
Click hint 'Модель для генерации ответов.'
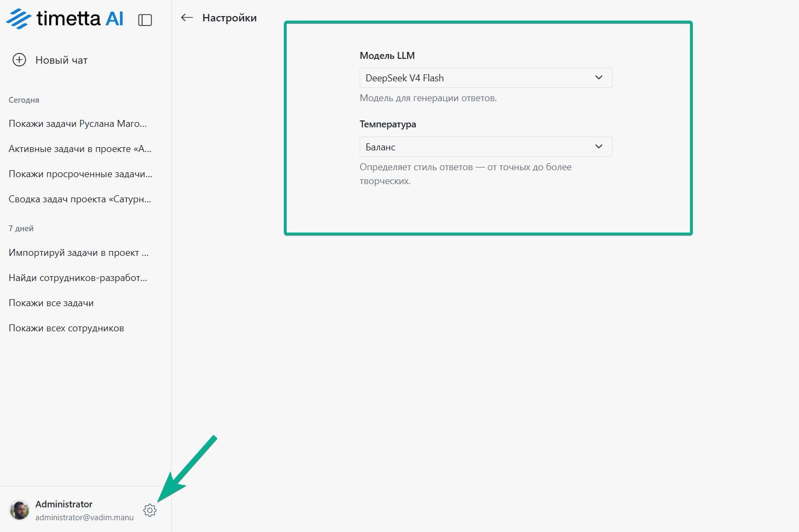[428, 98]
